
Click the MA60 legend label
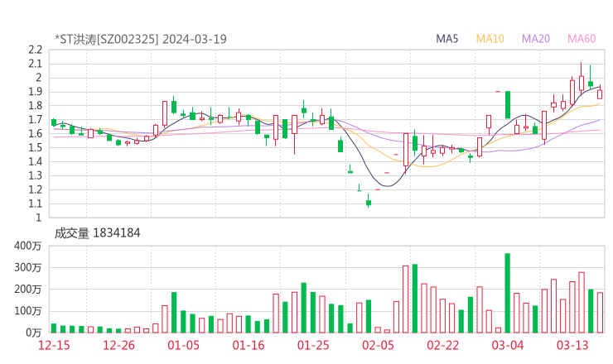click(x=582, y=39)
